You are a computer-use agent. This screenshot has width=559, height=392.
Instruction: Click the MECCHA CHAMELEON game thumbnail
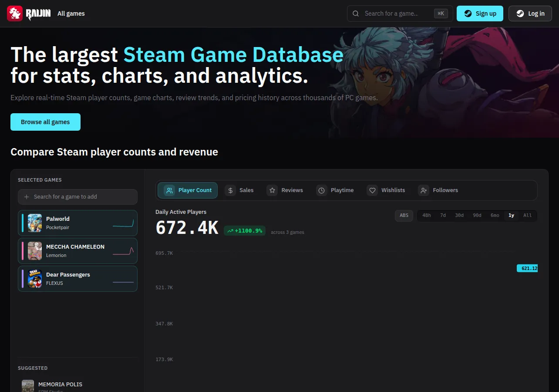[35, 251]
